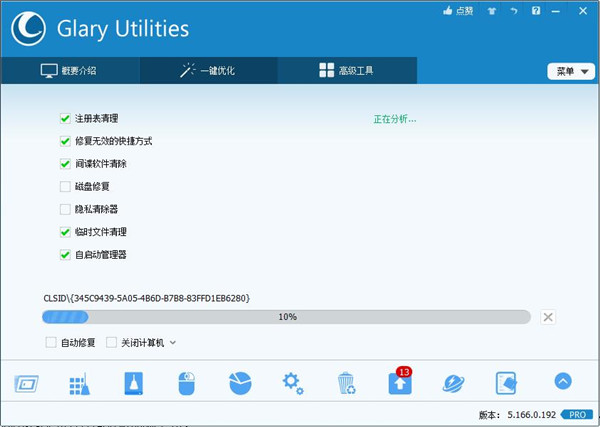
Task: Click the disk cleaner brush icon
Action: (134, 383)
